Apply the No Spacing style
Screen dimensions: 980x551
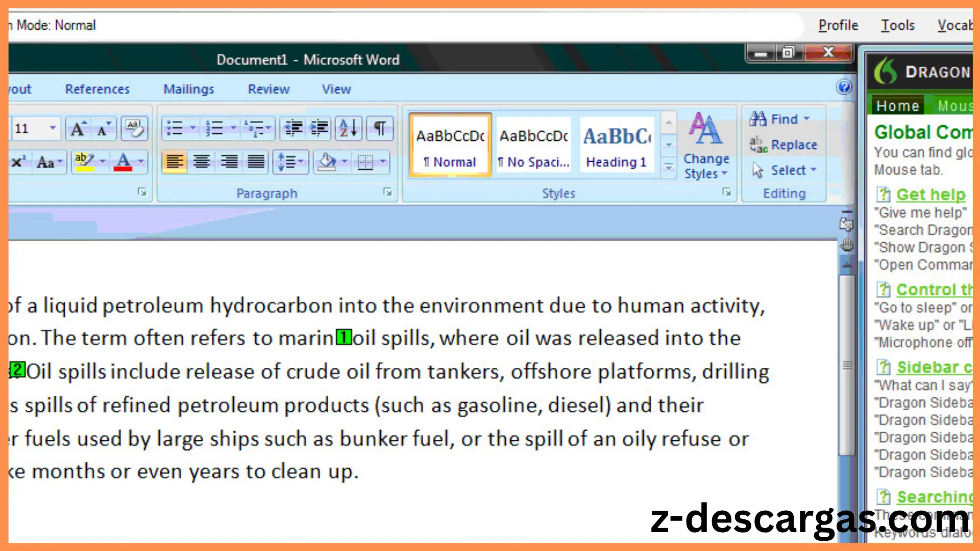(534, 145)
